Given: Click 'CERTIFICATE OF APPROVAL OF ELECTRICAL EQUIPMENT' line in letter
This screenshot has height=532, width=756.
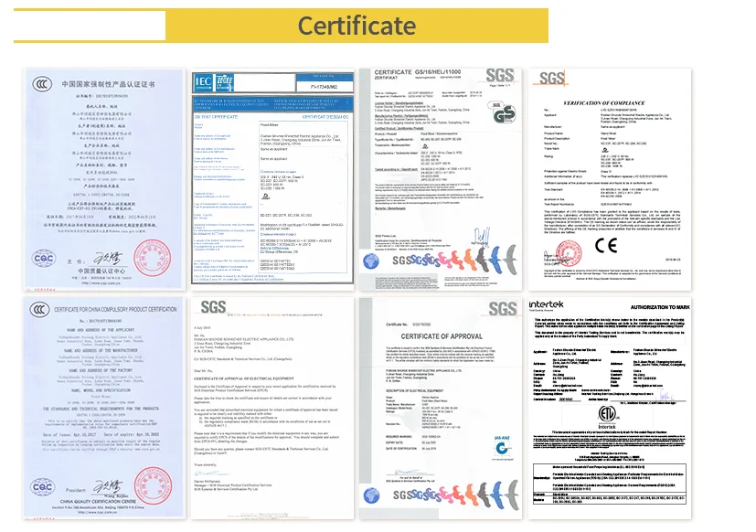Looking at the screenshot, I should [x=244, y=378].
